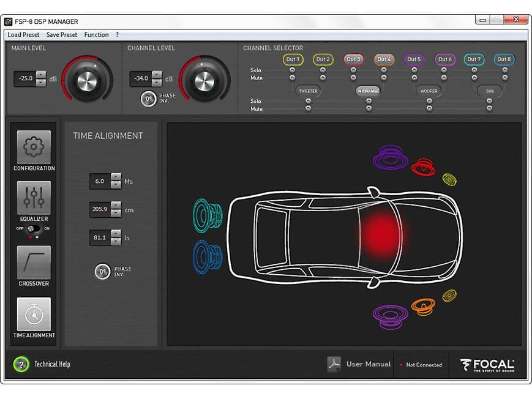Mute the Out 8 channel

point(505,78)
